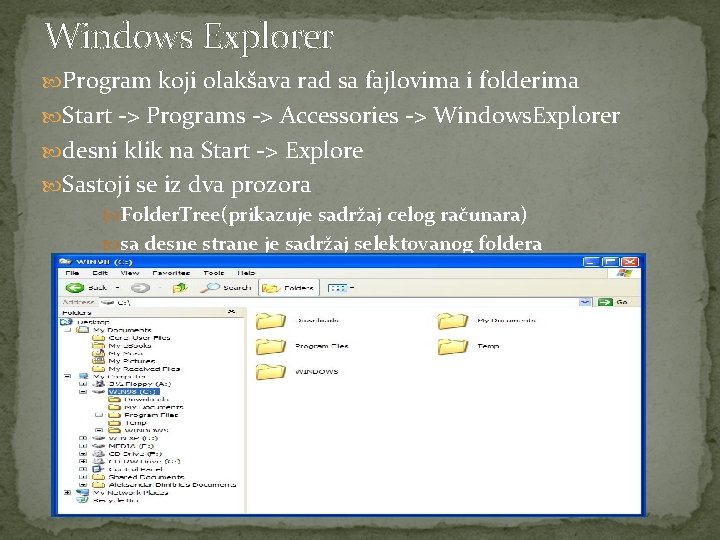720x540 pixels.
Task: Open the File menu
Action: click(73, 273)
